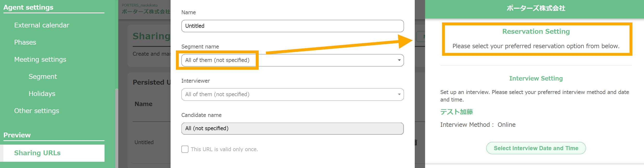Select the Segment submenu item
644x168 pixels.
[x=43, y=77]
